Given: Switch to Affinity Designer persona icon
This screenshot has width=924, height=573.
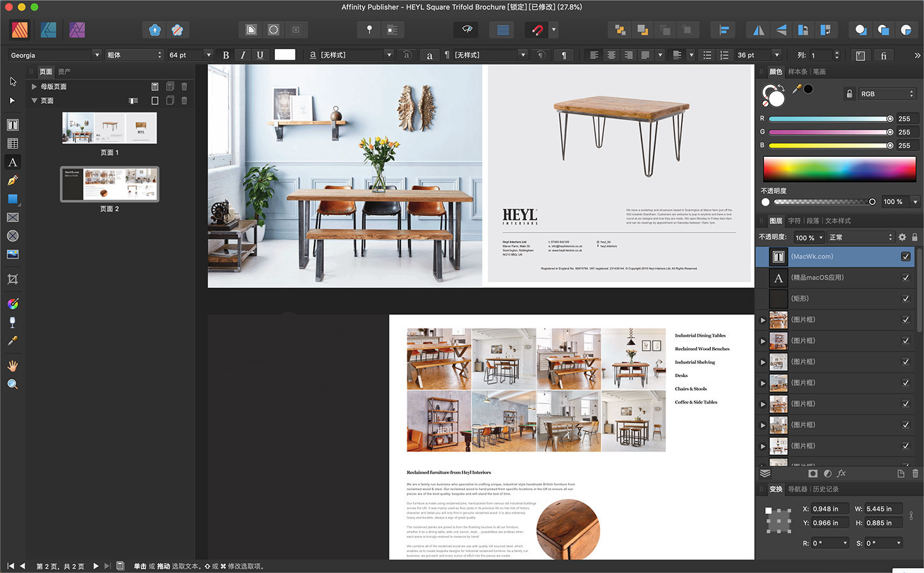Looking at the screenshot, I should [x=48, y=30].
